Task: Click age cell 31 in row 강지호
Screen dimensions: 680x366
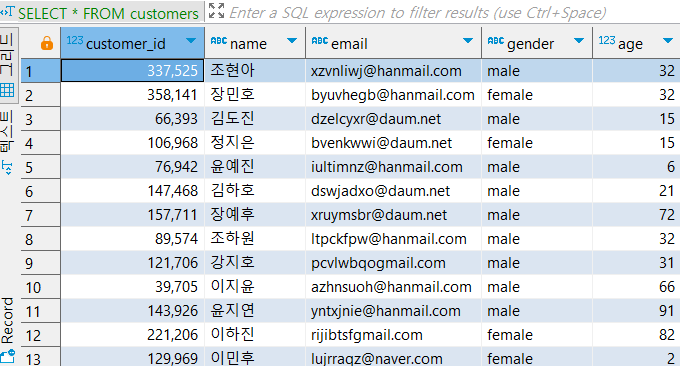Action: (x=636, y=263)
